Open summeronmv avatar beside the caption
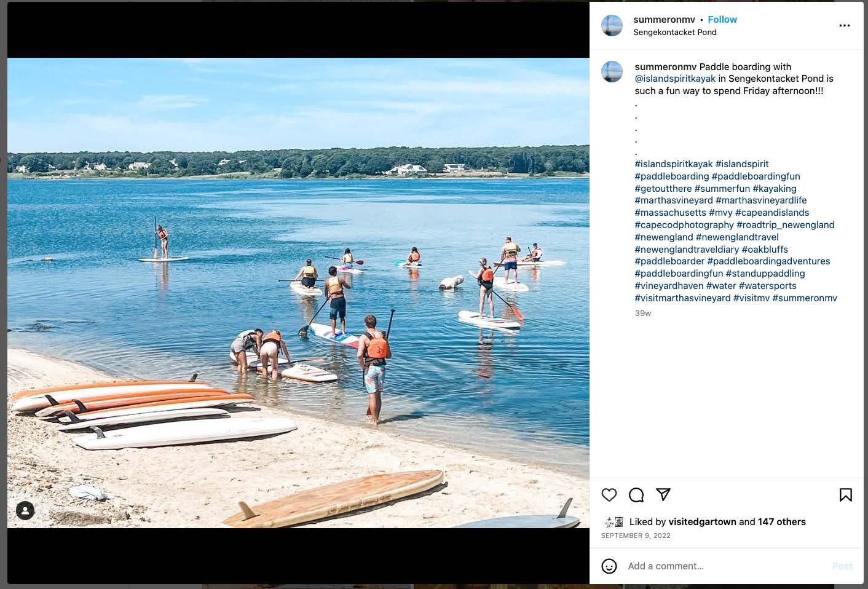The width and height of the screenshot is (868, 589). pyautogui.click(x=612, y=72)
